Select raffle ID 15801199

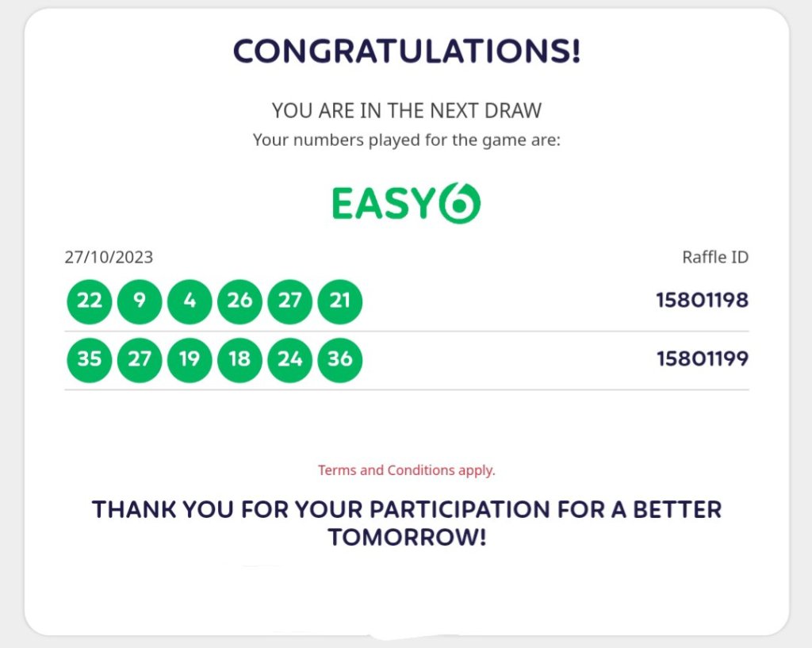point(702,359)
